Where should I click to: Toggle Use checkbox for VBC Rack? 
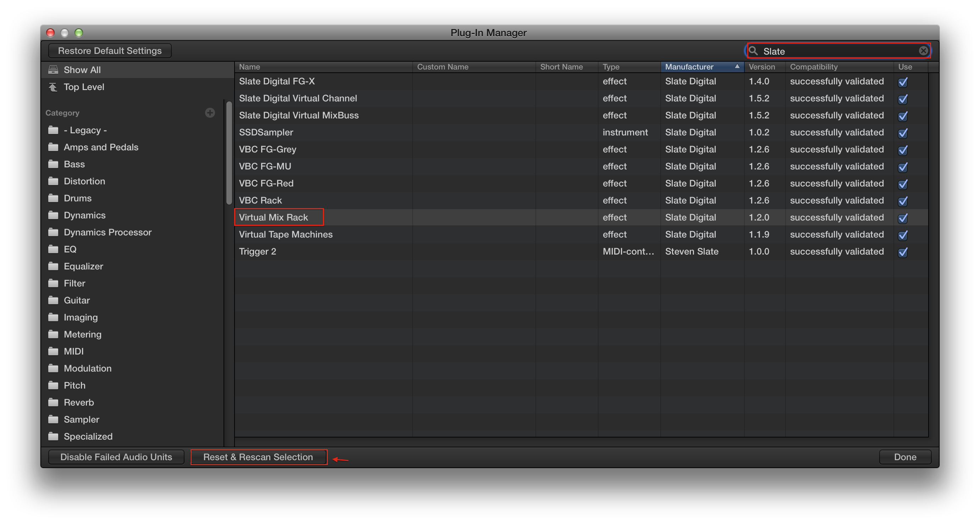(x=903, y=201)
